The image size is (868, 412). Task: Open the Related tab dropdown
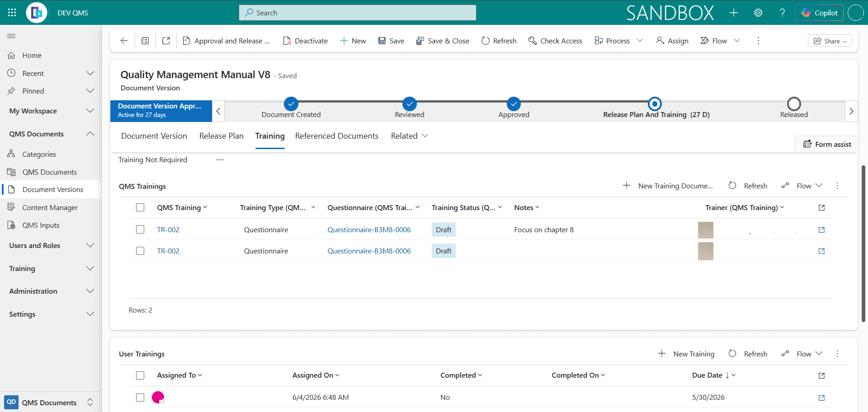pyautogui.click(x=410, y=136)
